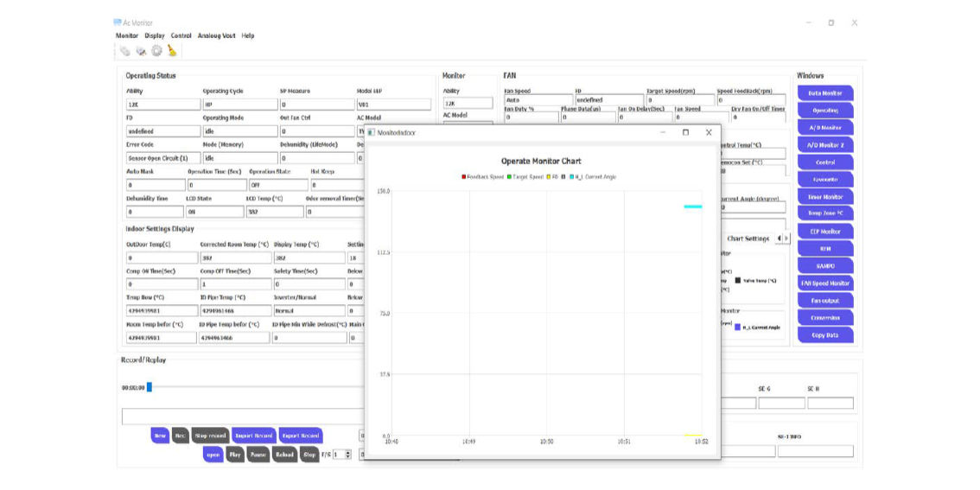Click the connect plug toolbar icon
This screenshot has width=980, height=490.
(125, 51)
